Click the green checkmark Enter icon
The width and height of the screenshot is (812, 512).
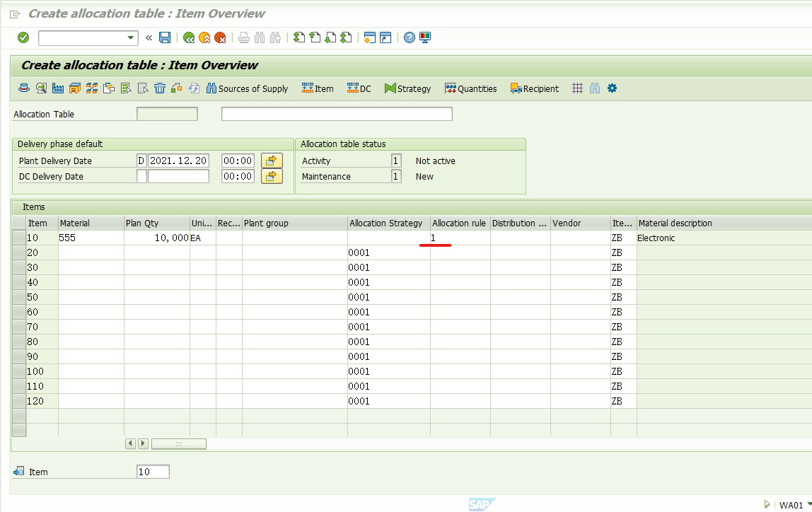click(23, 37)
